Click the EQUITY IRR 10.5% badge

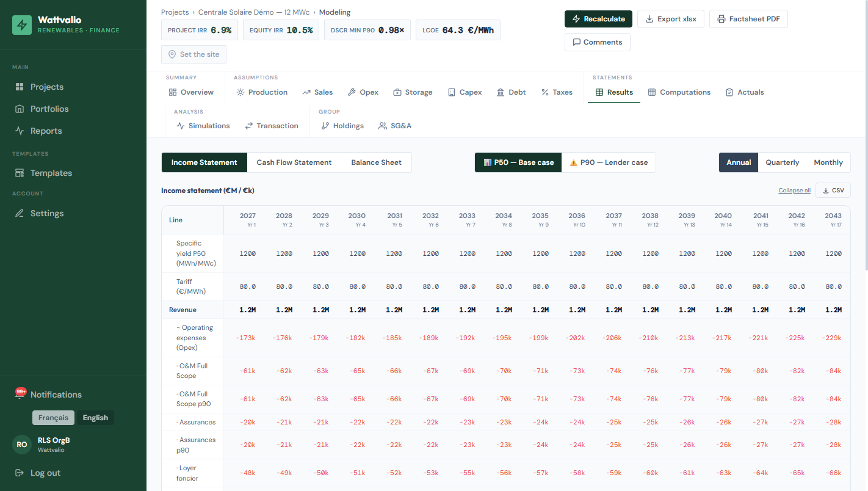point(281,30)
